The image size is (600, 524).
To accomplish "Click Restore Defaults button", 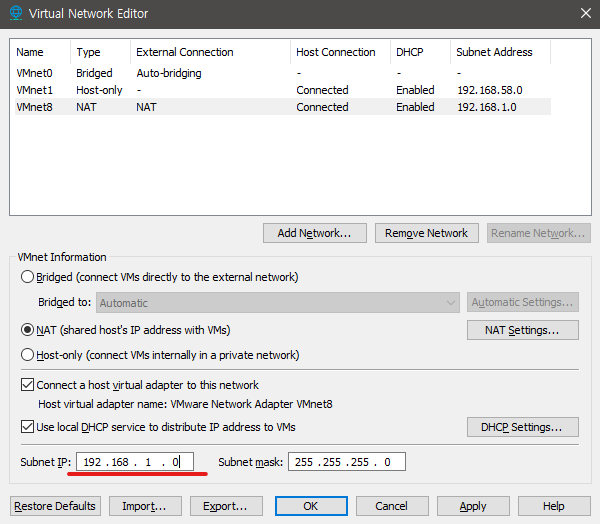I will [55, 506].
